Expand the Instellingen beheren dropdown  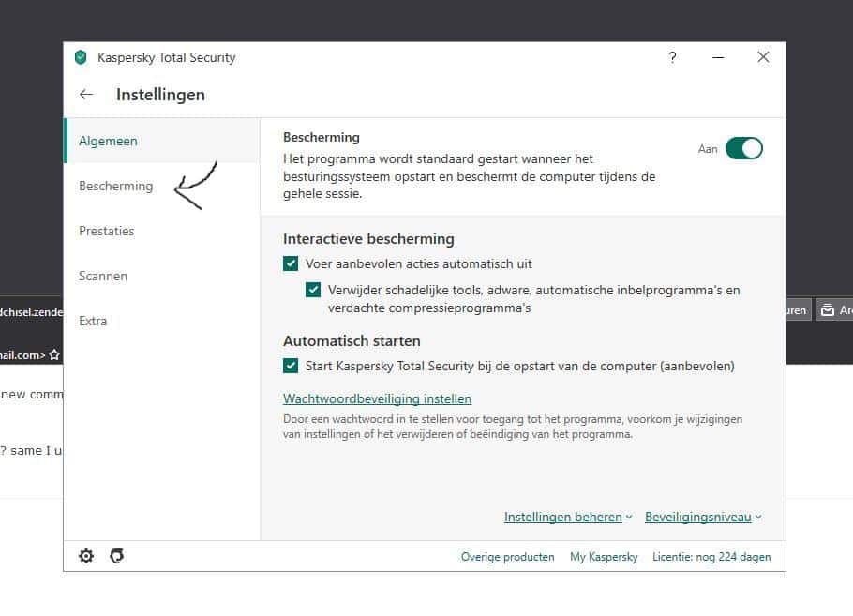[568, 517]
